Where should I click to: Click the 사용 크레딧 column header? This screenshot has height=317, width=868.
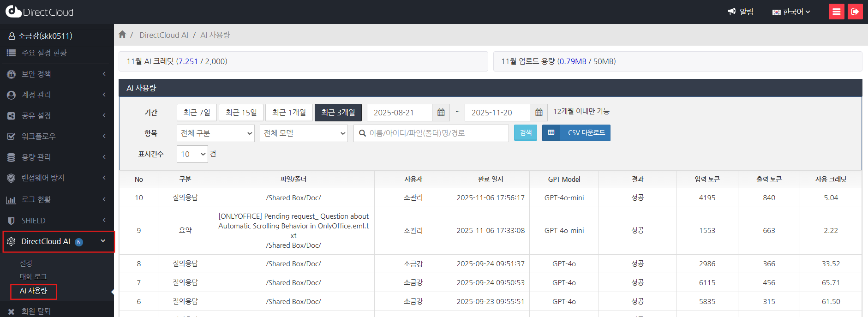click(831, 179)
